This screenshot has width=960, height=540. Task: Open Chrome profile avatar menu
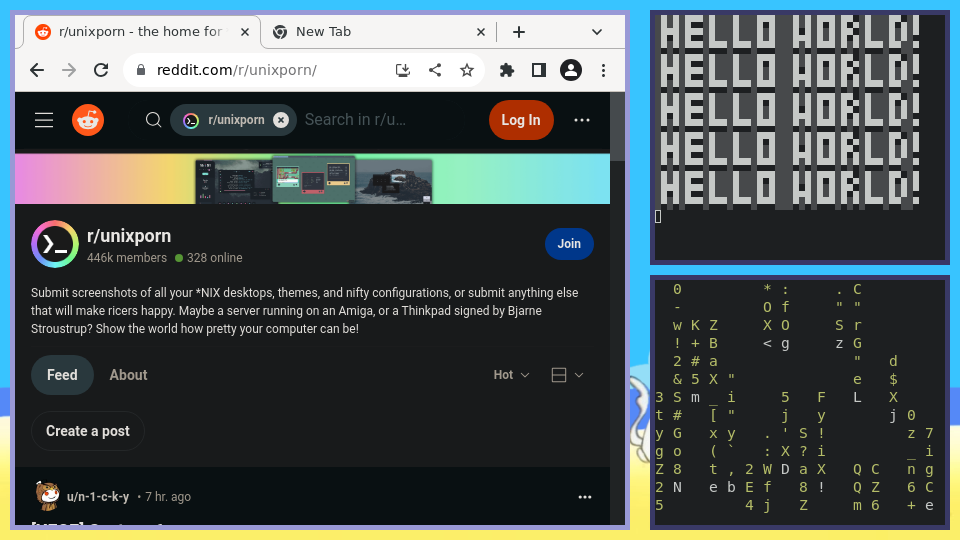point(571,70)
